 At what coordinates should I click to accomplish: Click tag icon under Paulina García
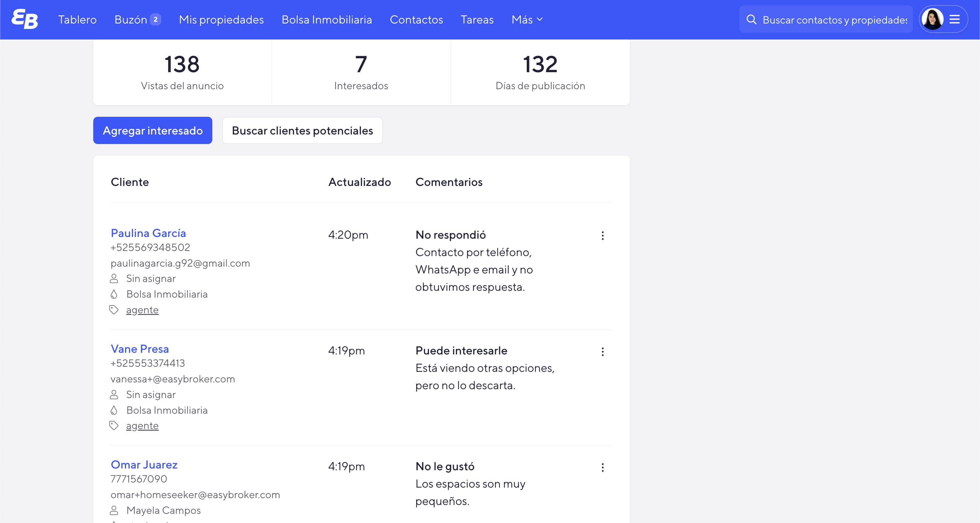[x=114, y=310]
